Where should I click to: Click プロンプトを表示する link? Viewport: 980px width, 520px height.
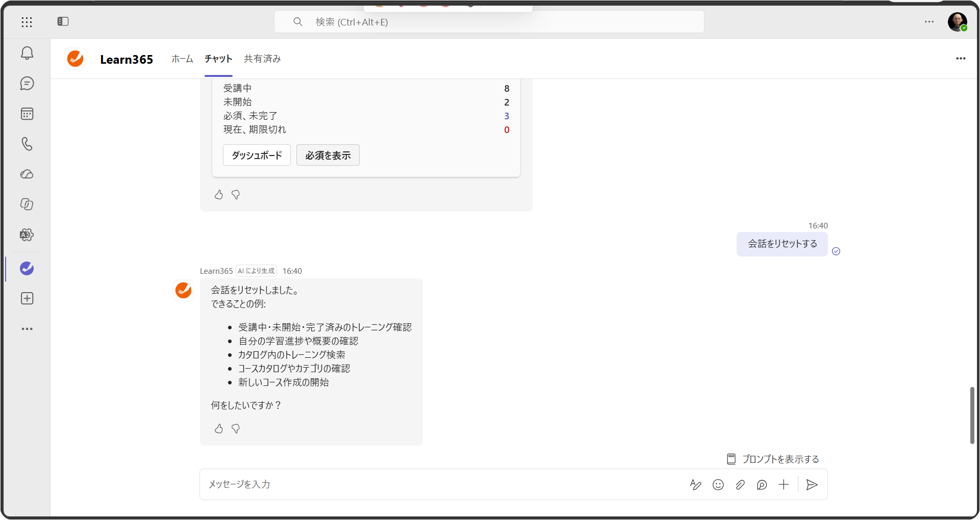coord(773,459)
